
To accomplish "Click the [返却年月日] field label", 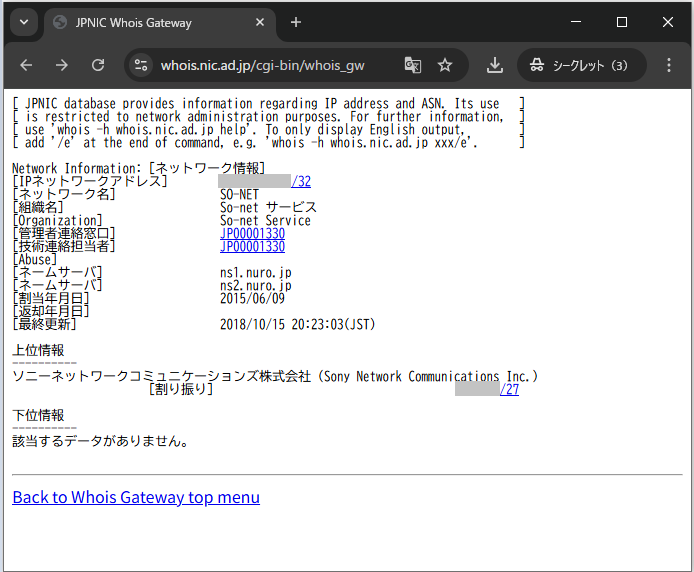I will (51, 311).
